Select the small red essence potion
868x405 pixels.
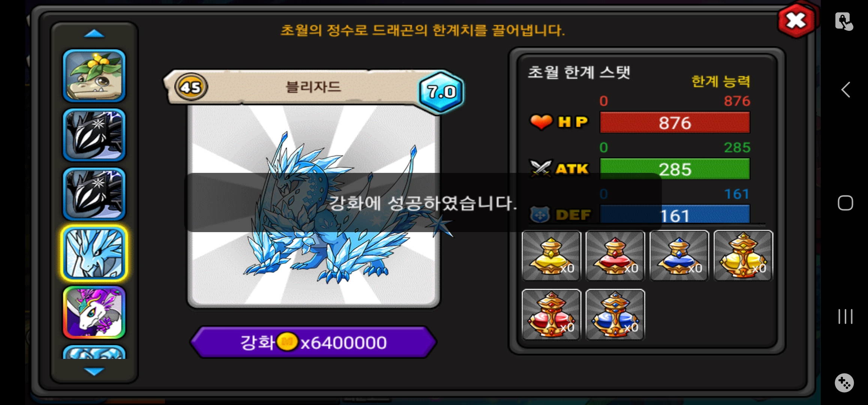pos(615,255)
